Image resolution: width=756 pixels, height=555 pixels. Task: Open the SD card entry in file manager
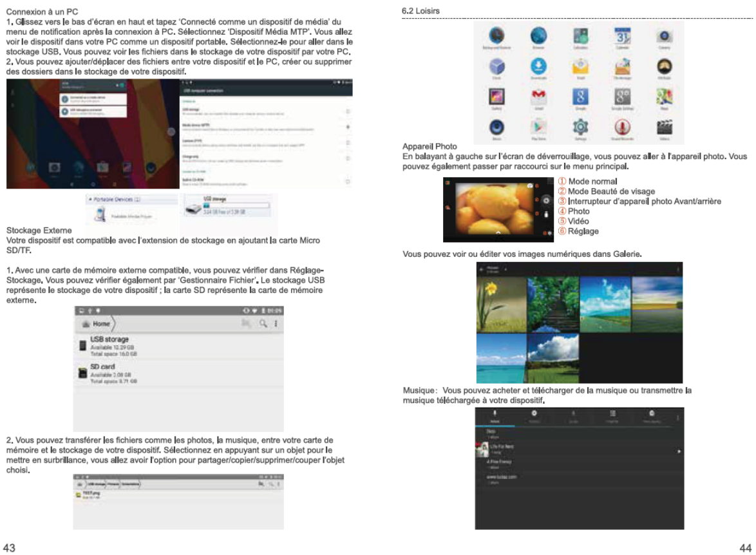178,373
